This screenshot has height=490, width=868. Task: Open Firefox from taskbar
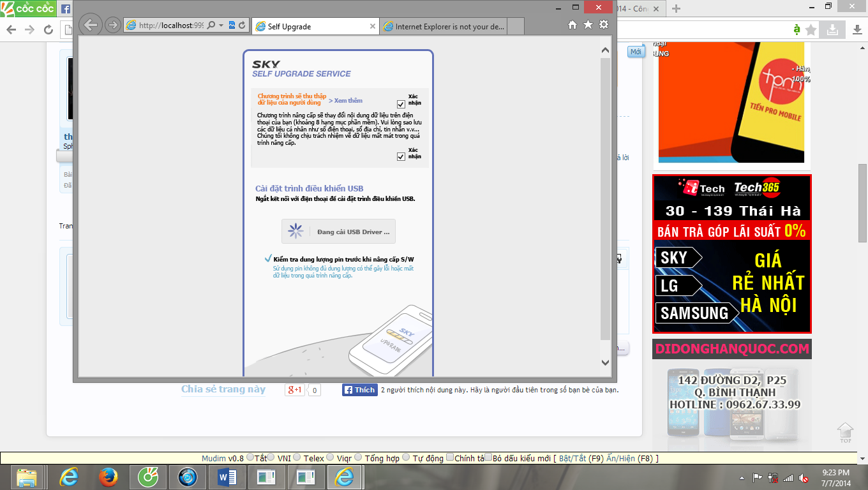coord(108,477)
